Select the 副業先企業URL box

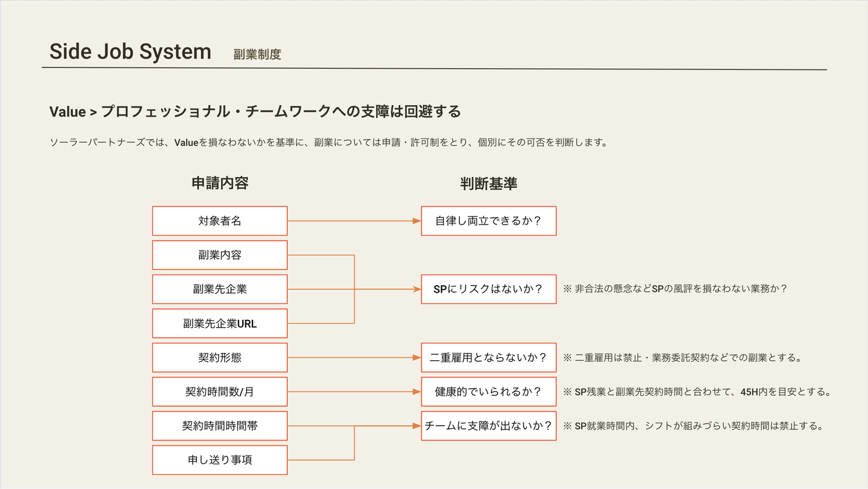click(219, 323)
